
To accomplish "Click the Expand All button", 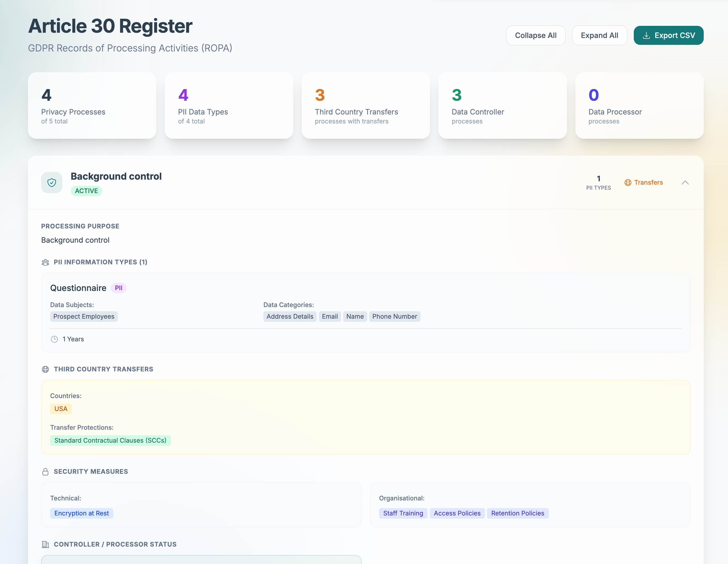I will [x=599, y=35].
